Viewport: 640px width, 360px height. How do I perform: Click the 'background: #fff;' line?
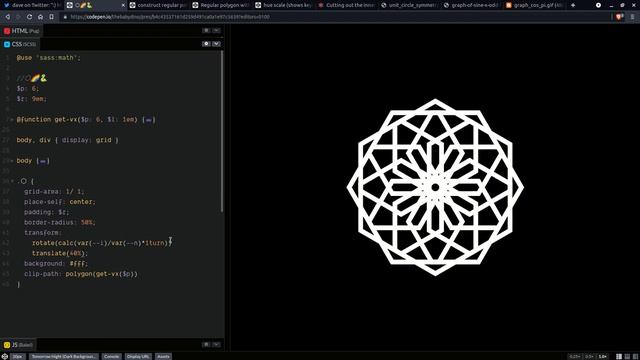56,264
